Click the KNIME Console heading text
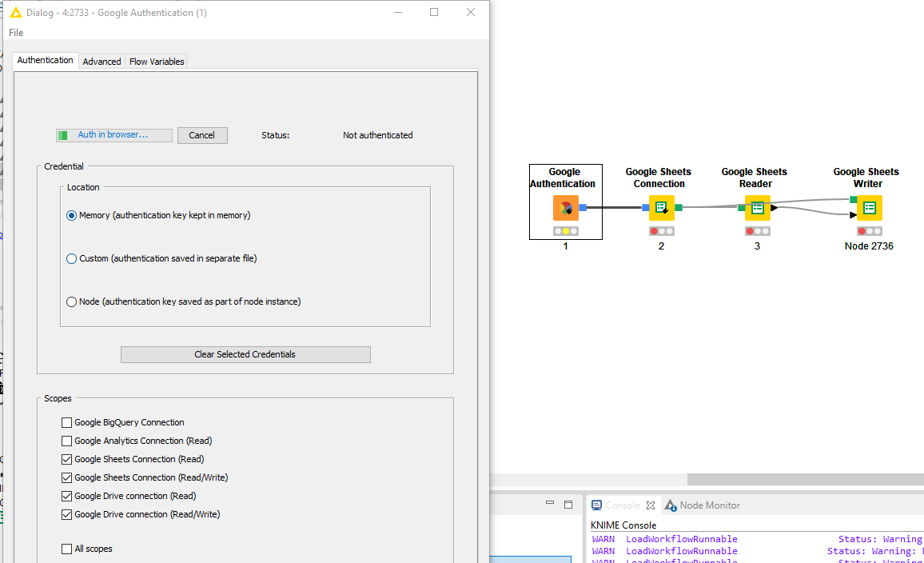This screenshot has width=924, height=563. click(623, 525)
